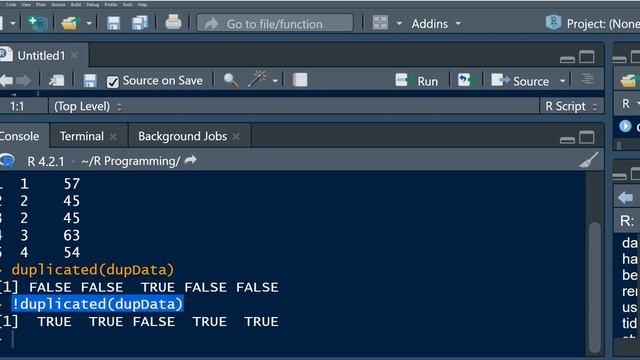Change the R Script file type selector

click(571, 107)
